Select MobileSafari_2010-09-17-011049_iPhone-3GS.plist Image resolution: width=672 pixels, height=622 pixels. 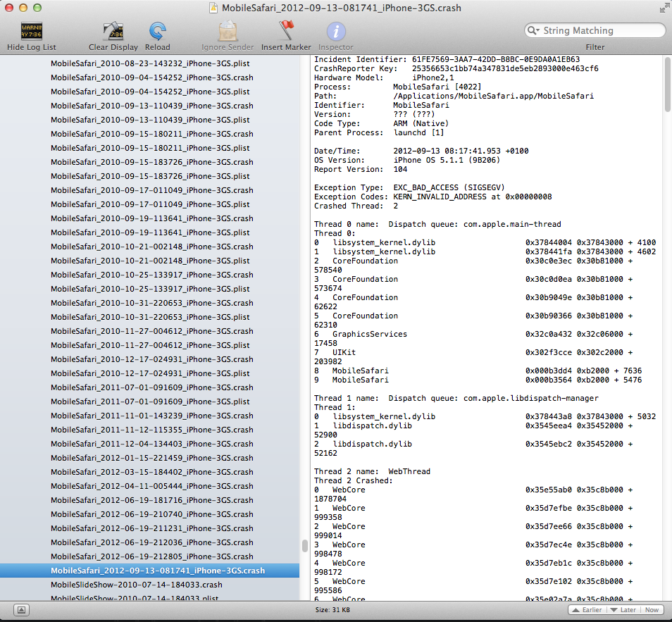[150, 204]
